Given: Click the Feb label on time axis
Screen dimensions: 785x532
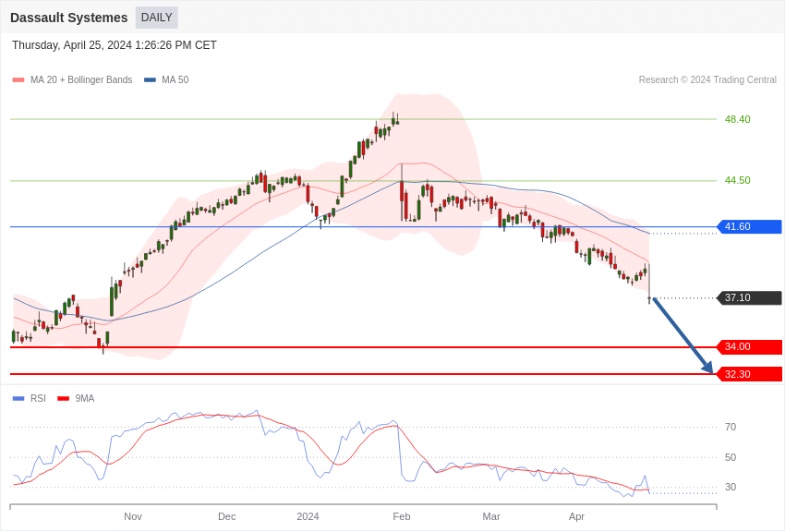Looking at the screenshot, I should coord(402,516).
